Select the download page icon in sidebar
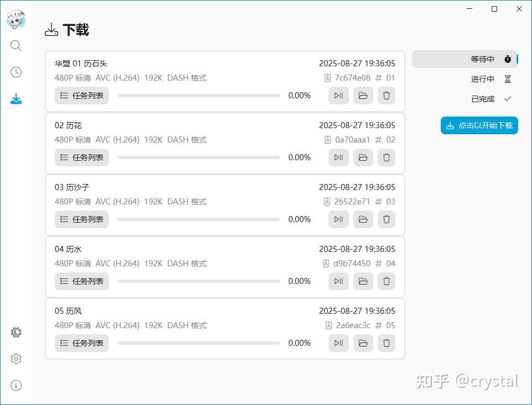The height and width of the screenshot is (405, 532). pos(16,98)
